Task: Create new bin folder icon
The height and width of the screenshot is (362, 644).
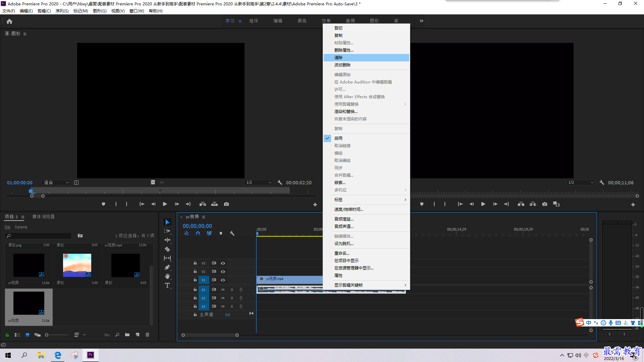Action: click(127, 335)
